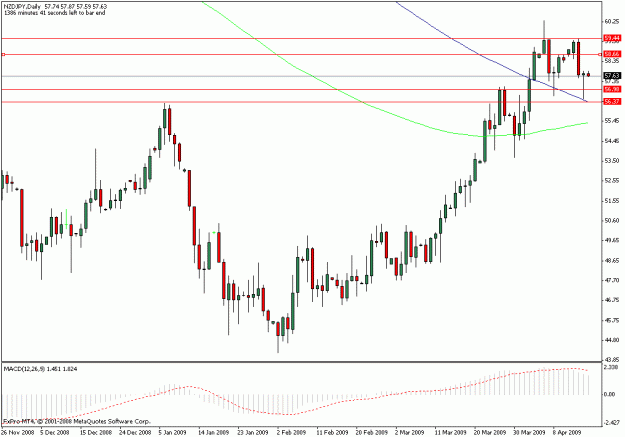Click the 5 Dec 2008 date label
Image resolution: width=625 pixels, height=437 pixels.
pos(54,433)
